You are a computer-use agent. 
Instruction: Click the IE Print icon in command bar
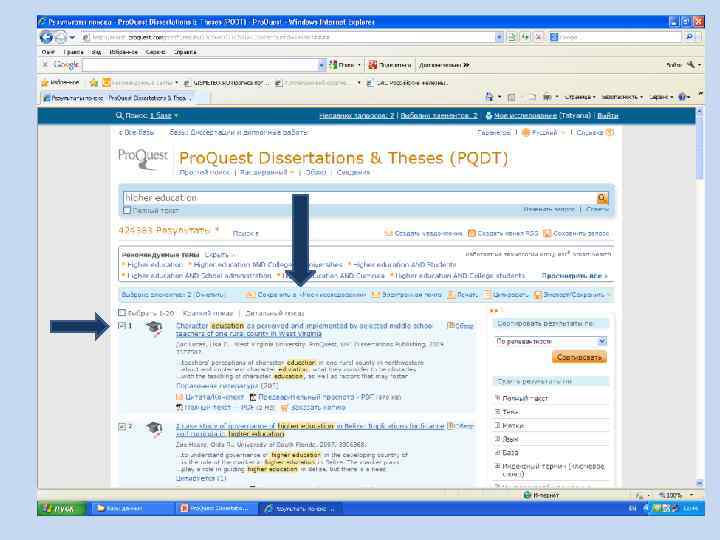[x=547, y=97]
